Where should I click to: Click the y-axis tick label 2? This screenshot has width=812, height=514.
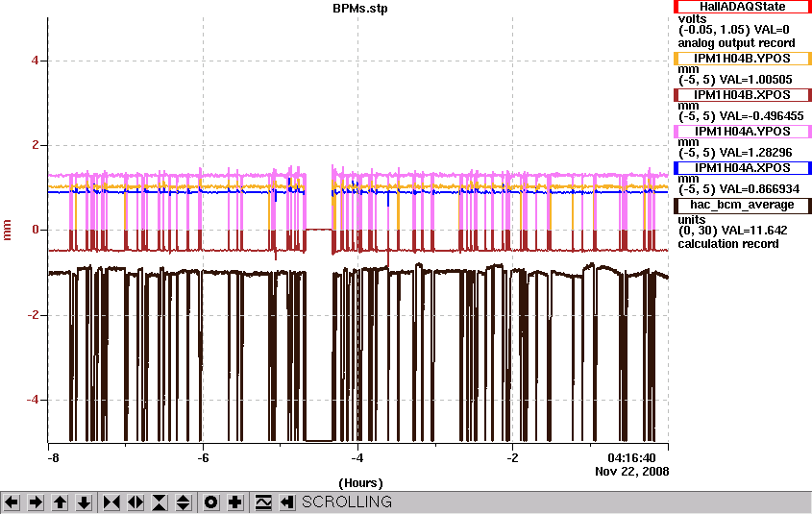[35, 145]
